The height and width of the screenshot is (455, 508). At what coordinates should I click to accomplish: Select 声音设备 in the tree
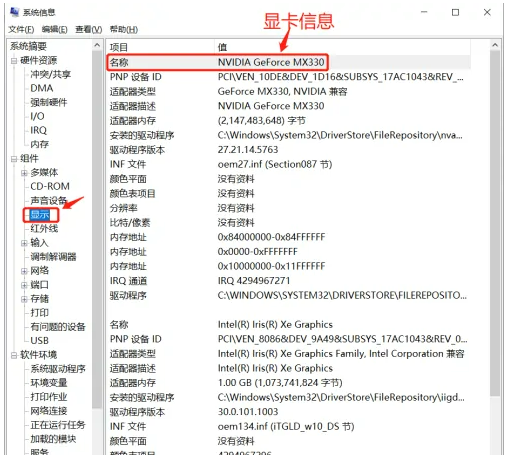[x=49, y=200]
